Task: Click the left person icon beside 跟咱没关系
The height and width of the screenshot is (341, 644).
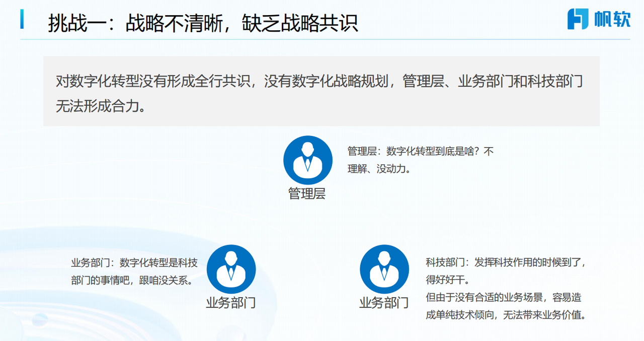Action: click(x=231, y=269)
